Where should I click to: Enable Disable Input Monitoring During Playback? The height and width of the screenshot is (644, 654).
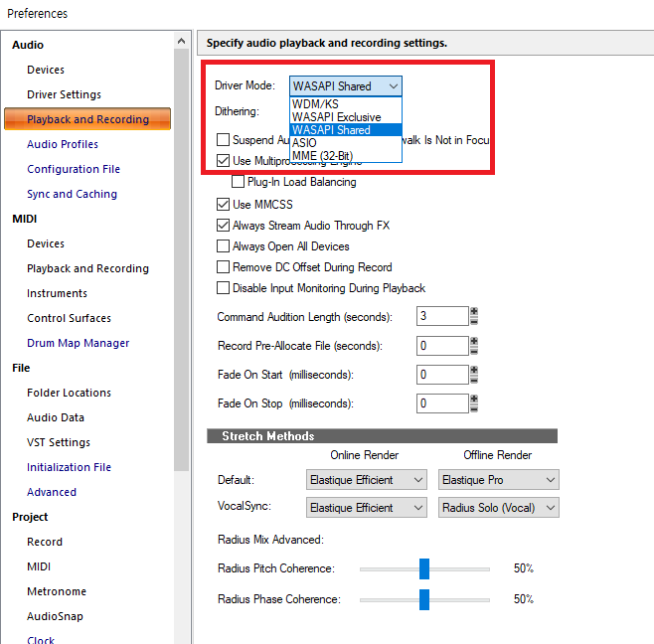click(x=224, y=288)
